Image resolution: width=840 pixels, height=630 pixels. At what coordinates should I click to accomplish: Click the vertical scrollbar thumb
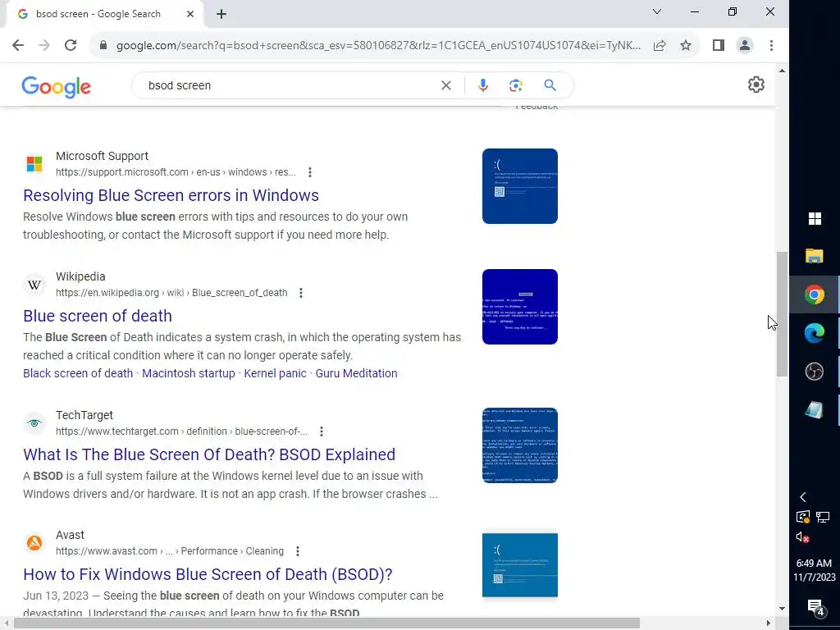(x=782, y=314)
